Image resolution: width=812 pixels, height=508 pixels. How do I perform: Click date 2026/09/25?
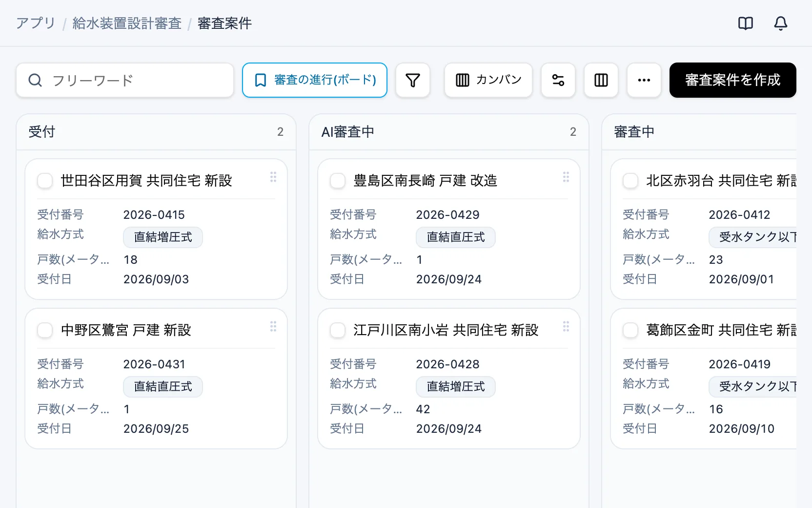pyautogui.click(x=156, y=429)
